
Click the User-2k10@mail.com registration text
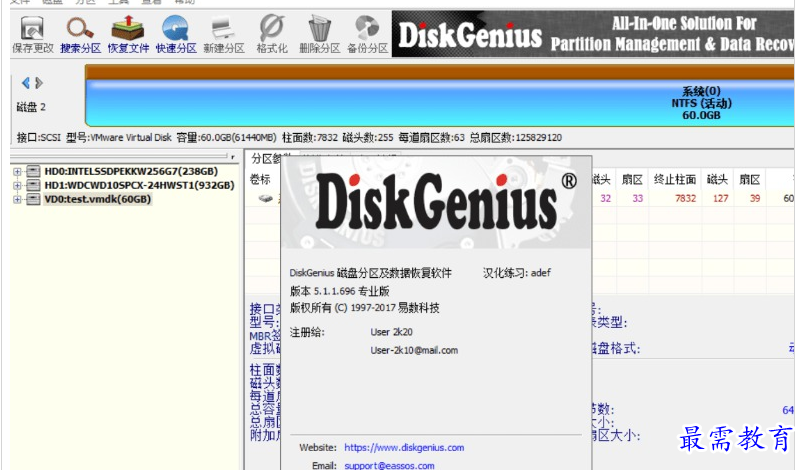click(x=414, y=350)
